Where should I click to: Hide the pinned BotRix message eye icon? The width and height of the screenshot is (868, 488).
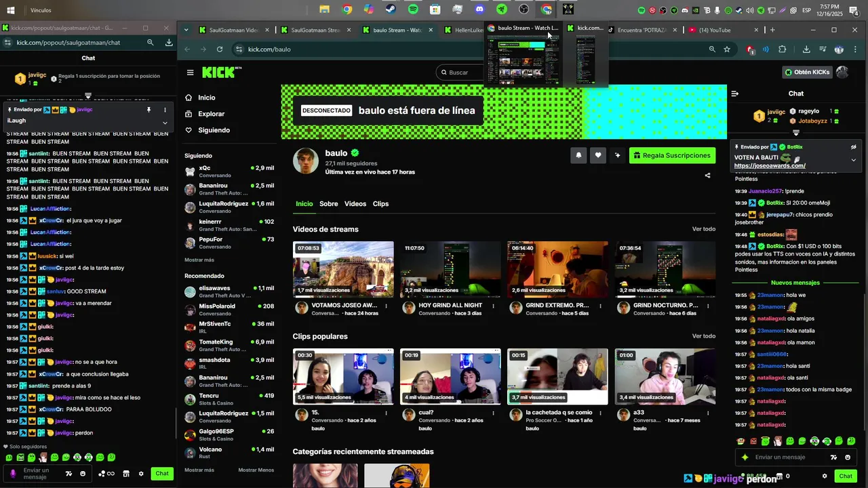click(853, 147)
